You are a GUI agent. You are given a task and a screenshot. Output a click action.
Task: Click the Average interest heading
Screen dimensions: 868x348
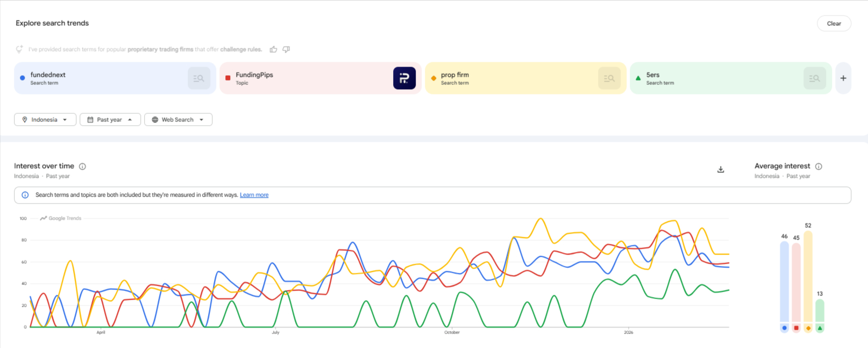[x=782, y=166]
